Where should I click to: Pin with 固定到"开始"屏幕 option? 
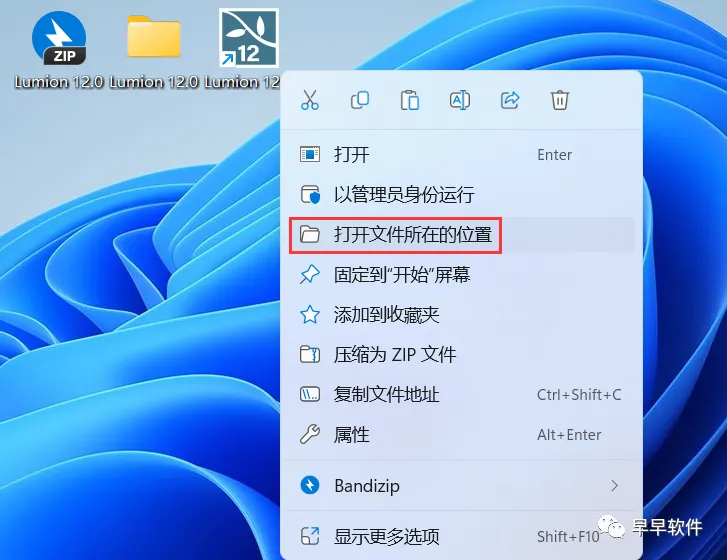(461, 274)
